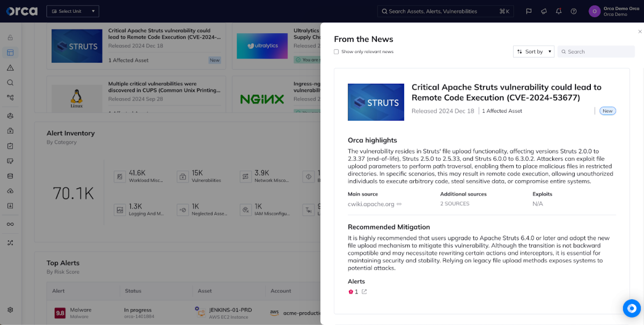Click the Vulnerabilities category icon
This screenshot has height=325, width=644.
pyautogui.click(x=182, y=176)
